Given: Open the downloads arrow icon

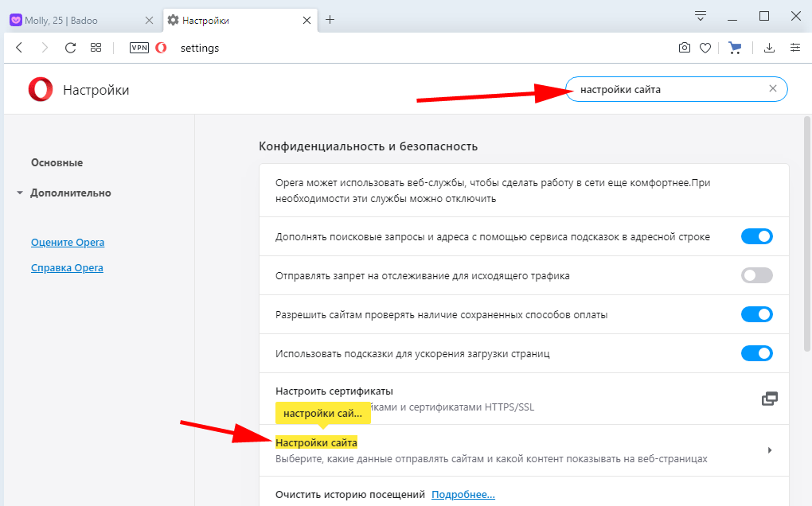Looking at the screenshot, I should 769,48.
